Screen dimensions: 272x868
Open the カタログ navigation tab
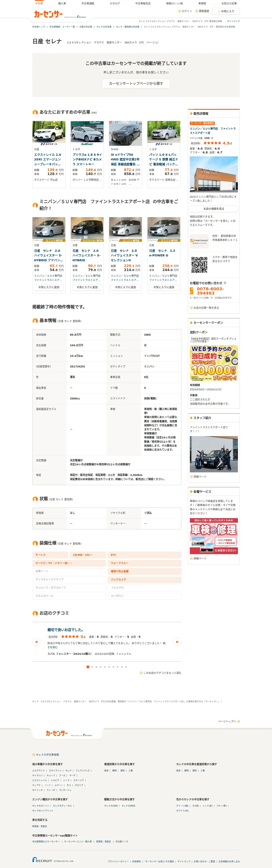pos(114,3)
